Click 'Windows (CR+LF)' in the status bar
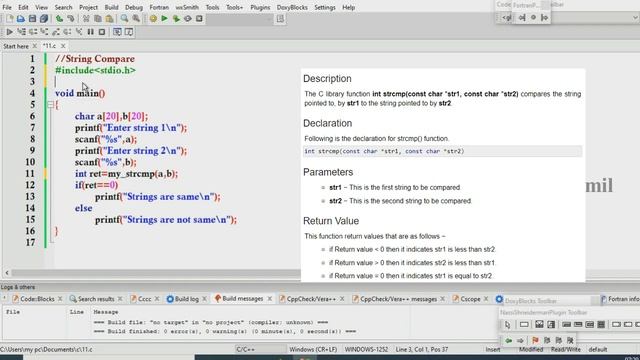This screenshot has width=640, height=360. tap(313, 349)
